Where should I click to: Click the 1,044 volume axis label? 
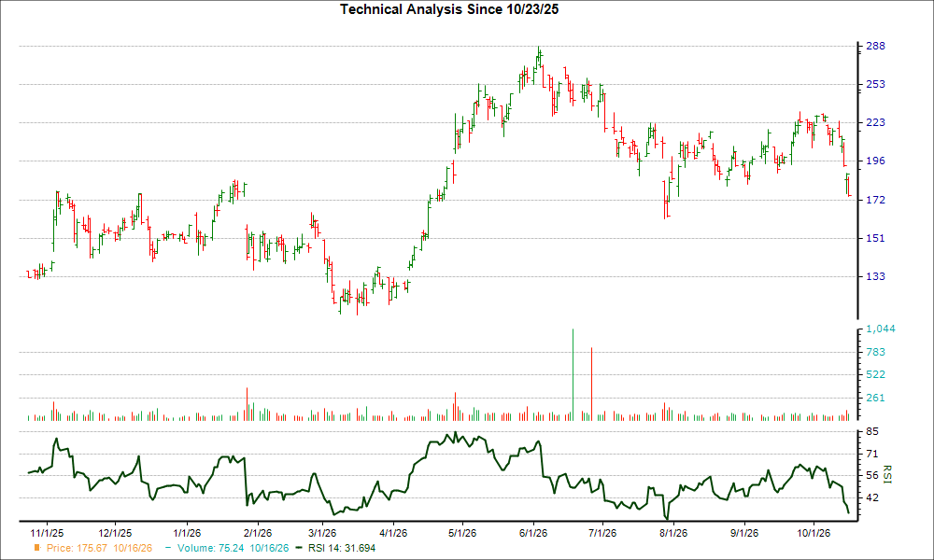[x=881, y=329]
